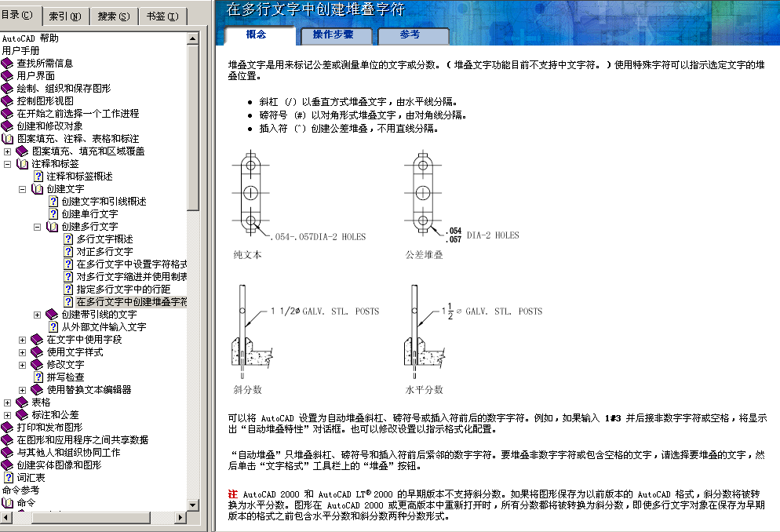Click the book icon beside 控制图形视图
This screenshot has height=532, width=780.
click(x=7, y=101)
